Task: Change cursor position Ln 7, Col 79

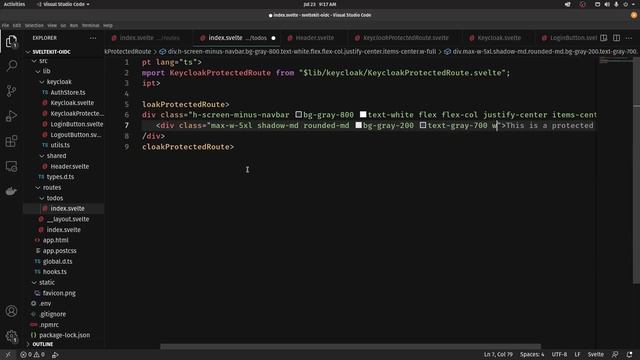Action: [498, 355]
